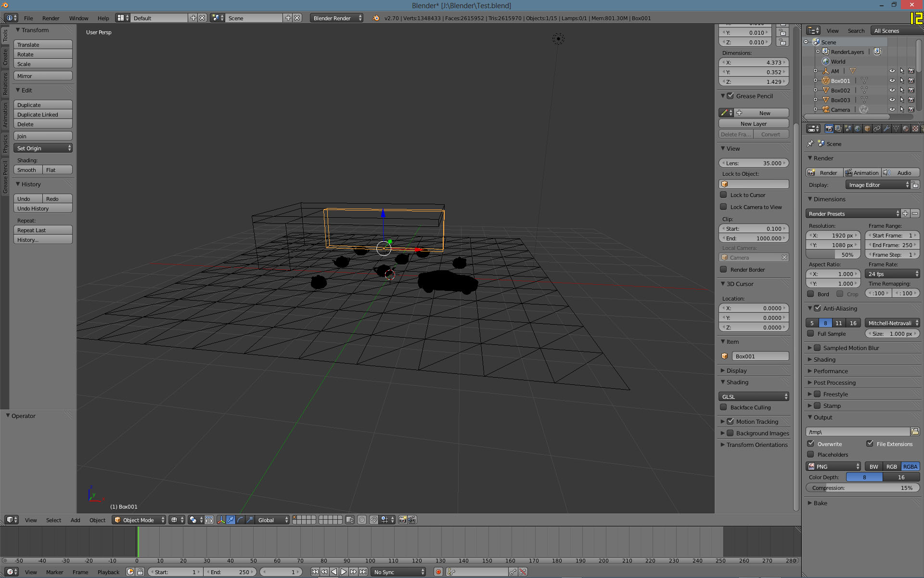
Task: Open the Render Presets dropdown
Action: [x=853, y=214]
